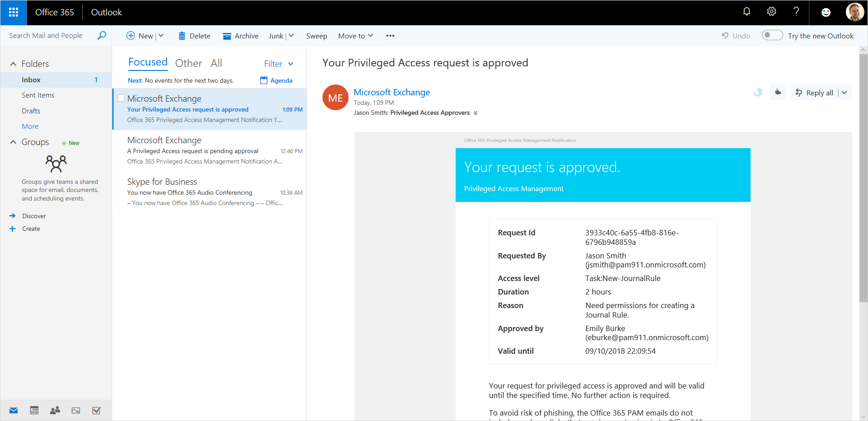Open the Tasks icon in bottom navigation
The height and width of the screenshot is (421, 868).
(x=96, y=411)
